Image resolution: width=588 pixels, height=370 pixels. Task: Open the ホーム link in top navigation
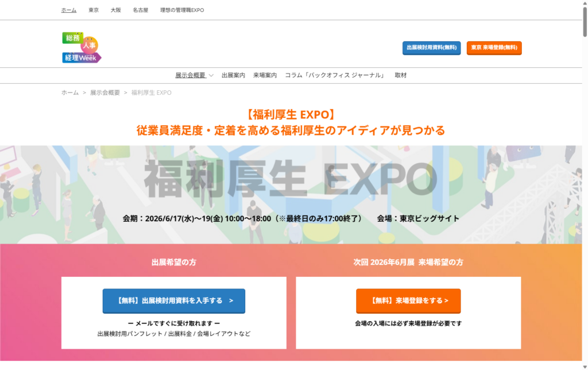click(68, 10)
